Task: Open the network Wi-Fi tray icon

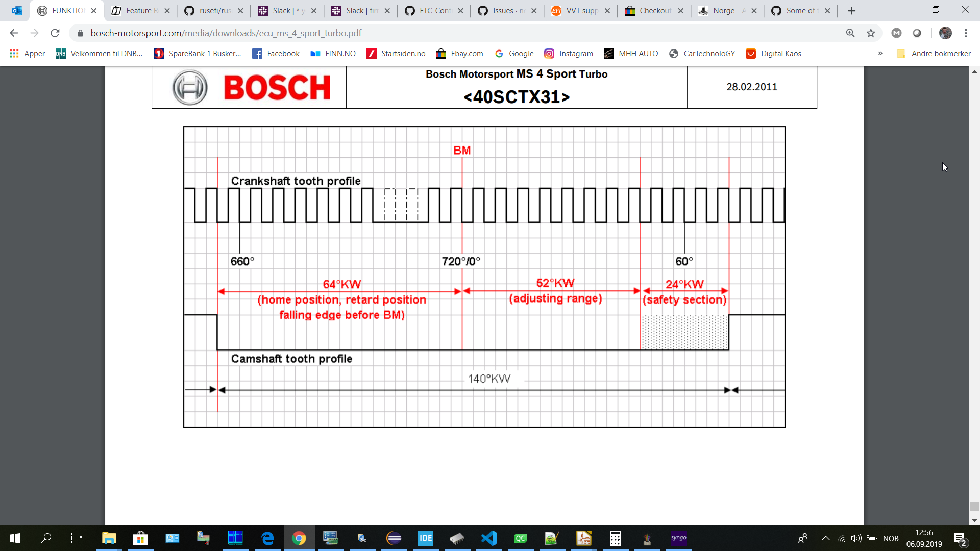Action: pos(842,538)
